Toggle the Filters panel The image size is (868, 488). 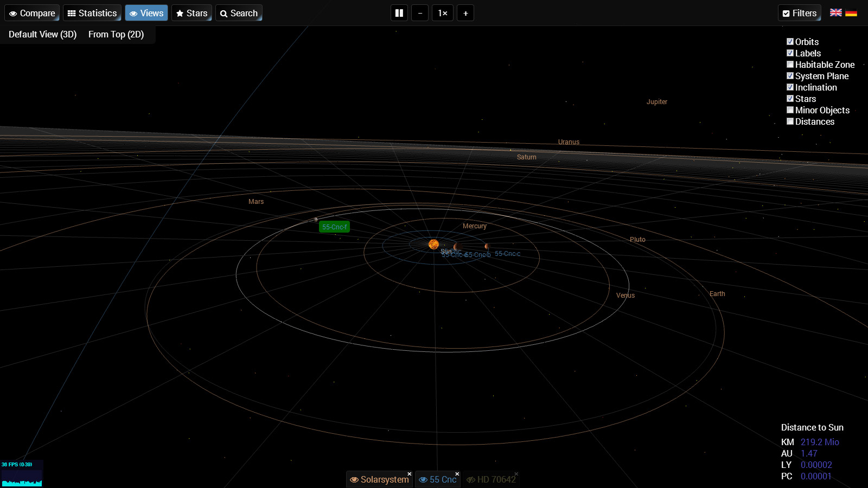[800, 13]
